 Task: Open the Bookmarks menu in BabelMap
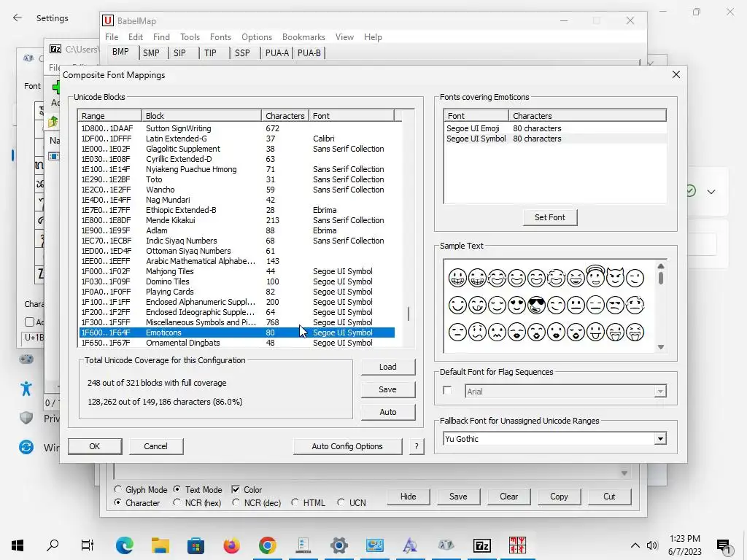point(303,36)
